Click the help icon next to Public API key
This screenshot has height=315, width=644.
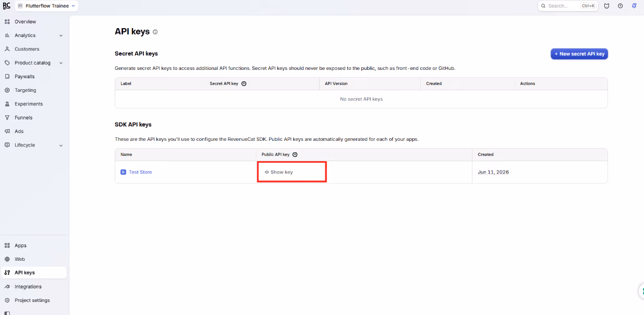pyautogui.click(x=295, y=155)
